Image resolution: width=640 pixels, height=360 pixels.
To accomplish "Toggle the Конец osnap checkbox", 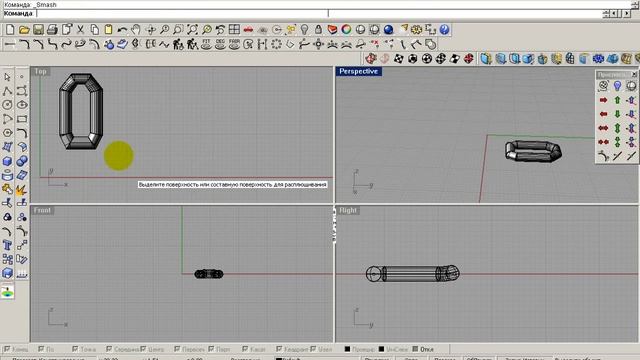I will click(x=7, y=349).
